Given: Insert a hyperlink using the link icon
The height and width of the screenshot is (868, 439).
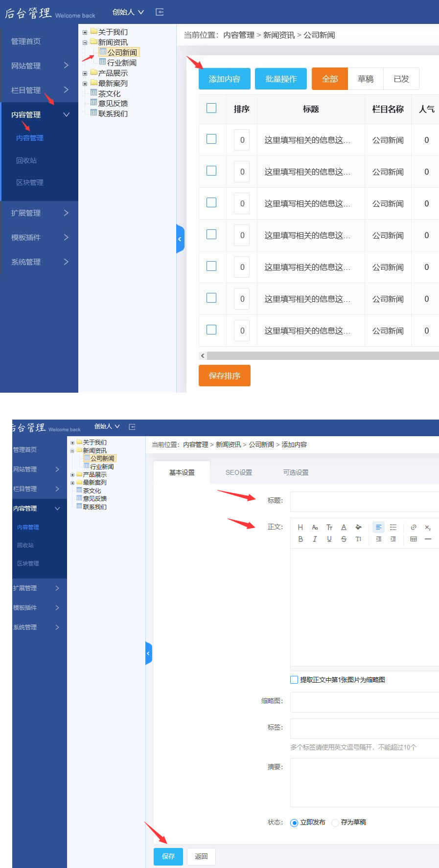Looking at the screenshot, I should 414,527.
